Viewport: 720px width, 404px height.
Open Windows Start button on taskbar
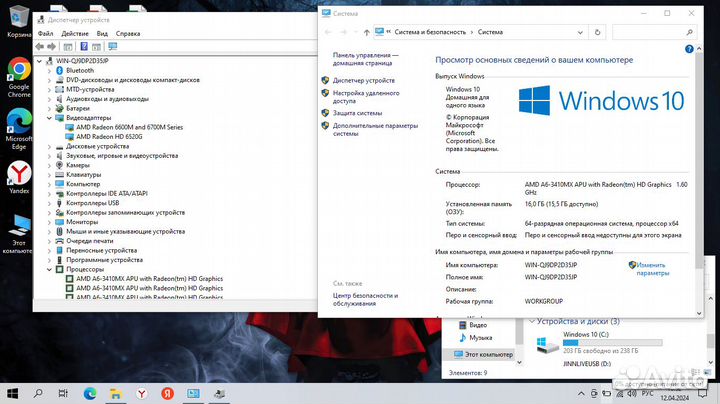(12, 393)
